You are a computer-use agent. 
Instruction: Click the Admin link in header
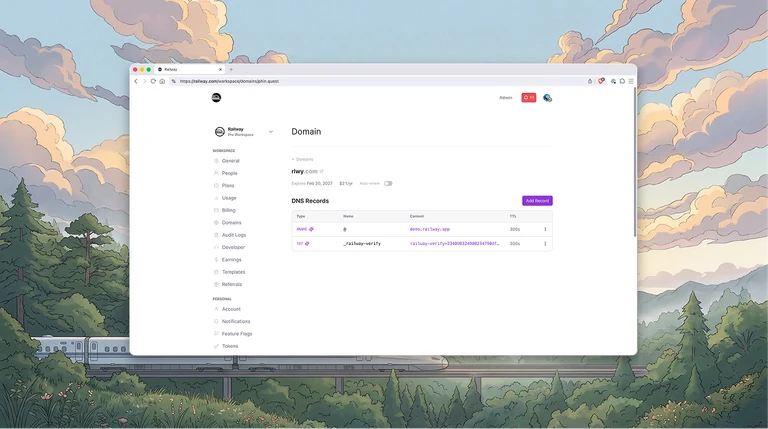pos(505,98)
